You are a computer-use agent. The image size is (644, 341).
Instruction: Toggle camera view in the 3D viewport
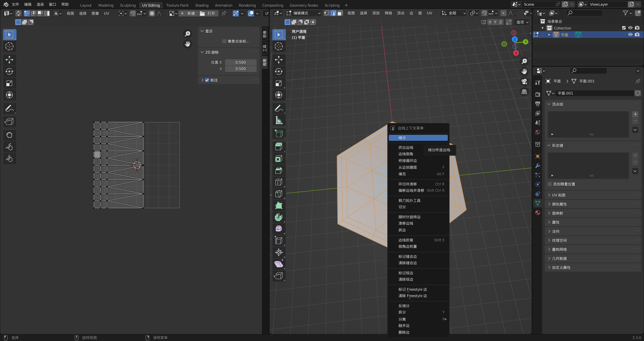[x=524, y=81]
